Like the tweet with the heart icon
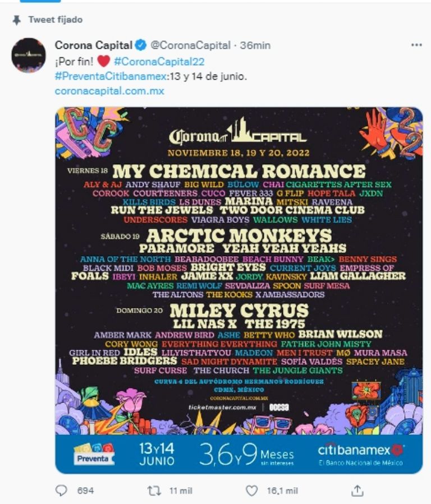 pyautogui.click(x=252, y=491)
